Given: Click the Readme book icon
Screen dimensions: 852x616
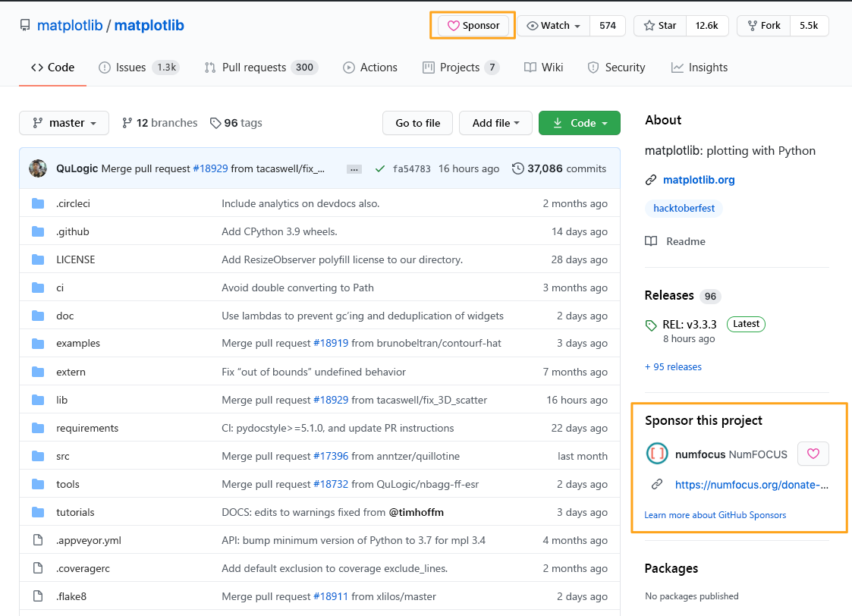Looking at the screenshot, I should pos(651,241).
